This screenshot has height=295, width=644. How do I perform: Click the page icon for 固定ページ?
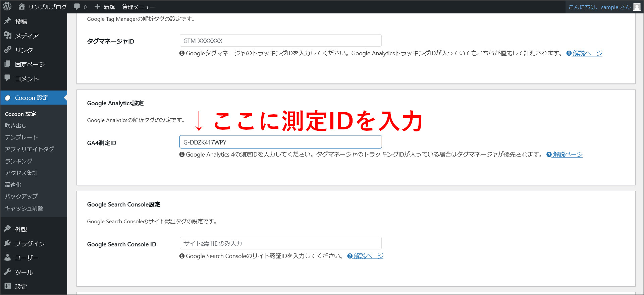[x=8, y=64]
